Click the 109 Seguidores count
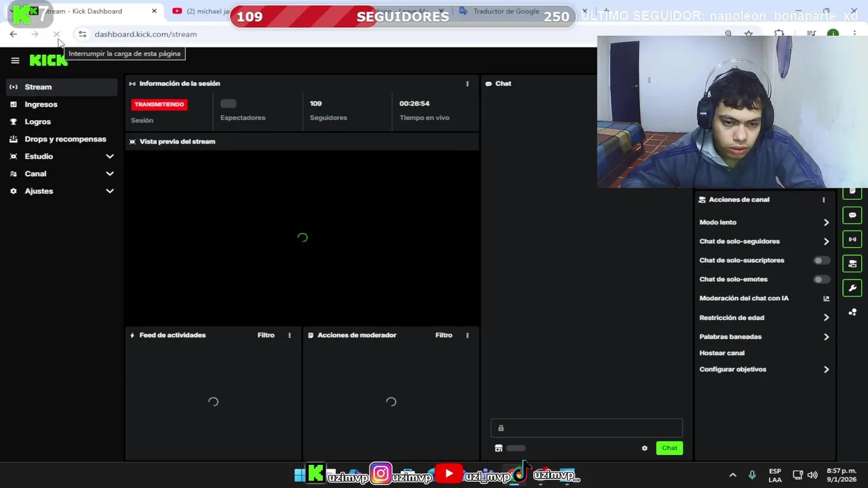 pyautogui.click(x=315, y=104)
